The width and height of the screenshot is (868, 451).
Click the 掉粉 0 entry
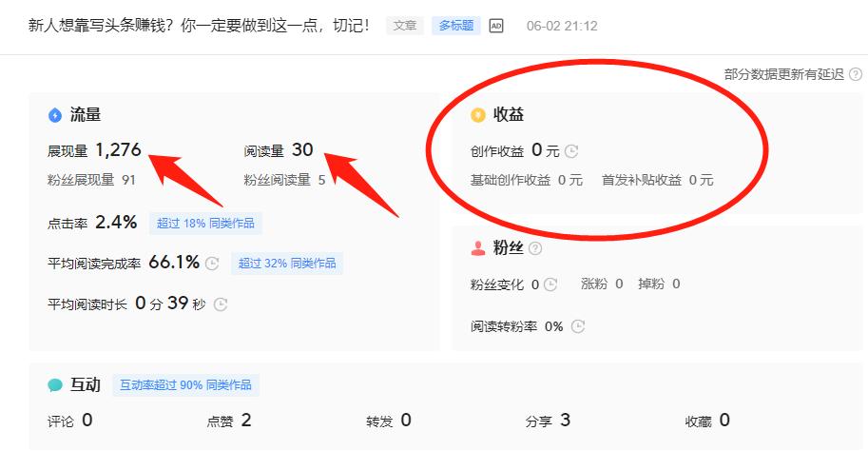tap(659, 284)
